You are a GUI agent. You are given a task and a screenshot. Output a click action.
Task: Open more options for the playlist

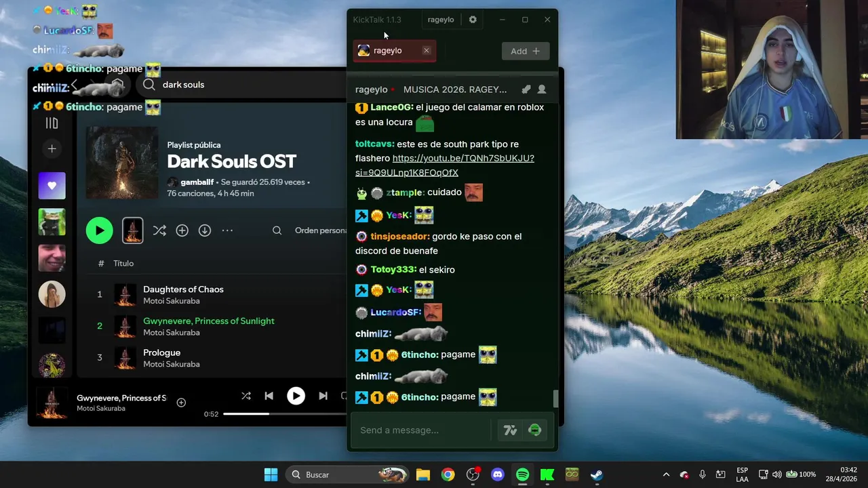click(227, 230)
